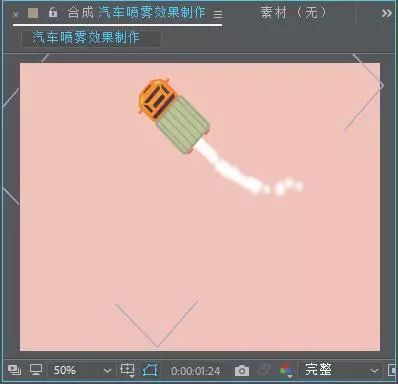This screenshot has height=384, width=398.
Task: Open grid and guide options icon
Action: [127, 370]
